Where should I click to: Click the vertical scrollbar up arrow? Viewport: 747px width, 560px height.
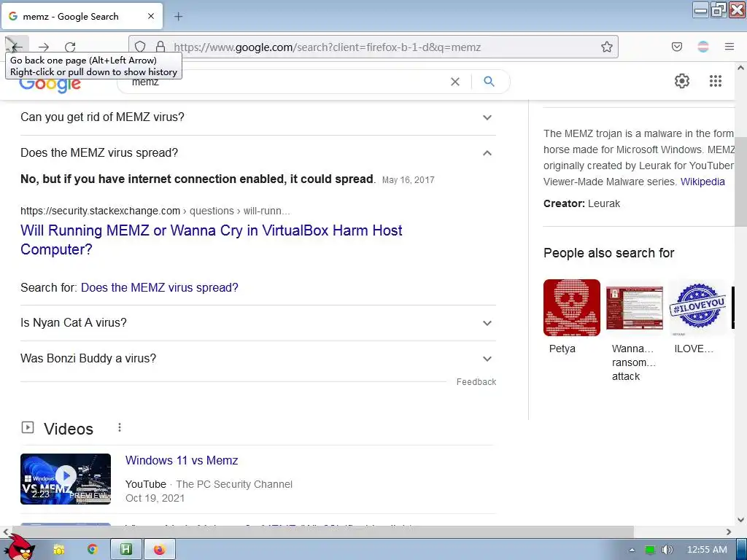[740, 68]
